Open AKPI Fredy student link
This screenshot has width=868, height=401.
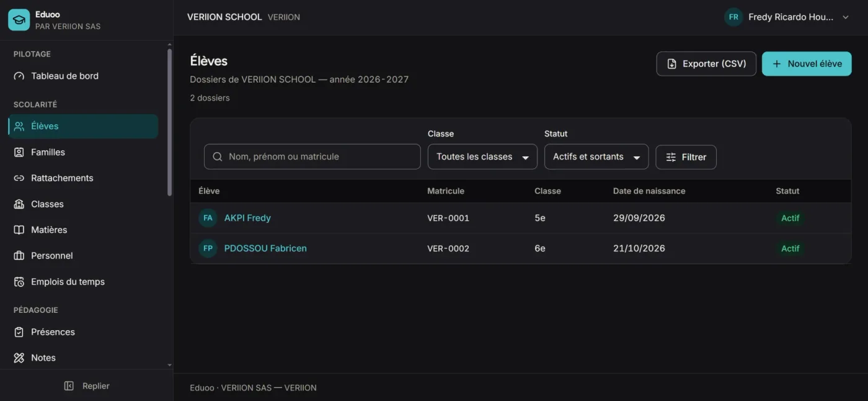[x=247, y=218]
